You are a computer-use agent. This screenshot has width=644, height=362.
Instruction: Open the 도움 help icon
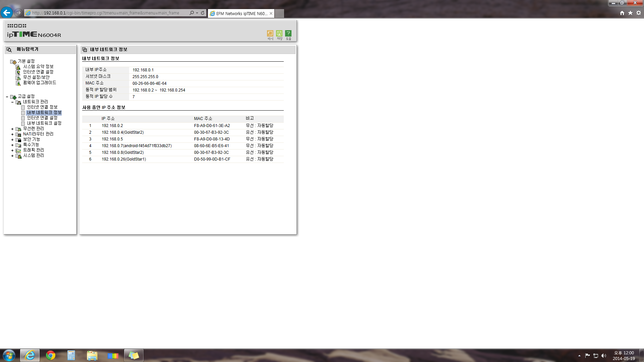coord(288,34)
